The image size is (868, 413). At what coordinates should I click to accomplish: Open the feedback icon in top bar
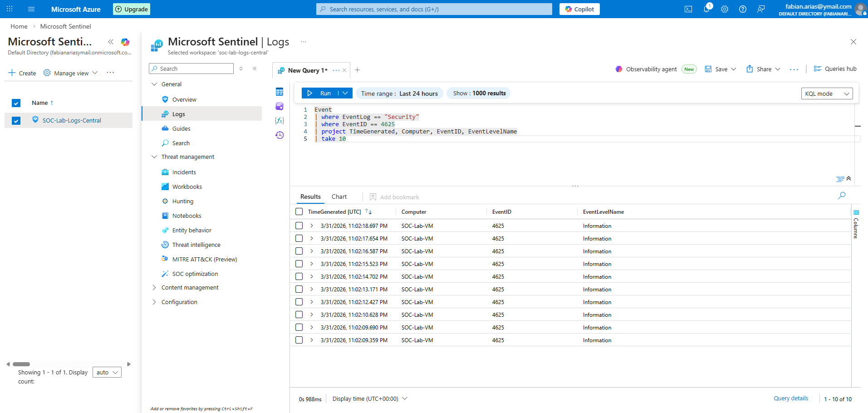(x=761, y=9)
